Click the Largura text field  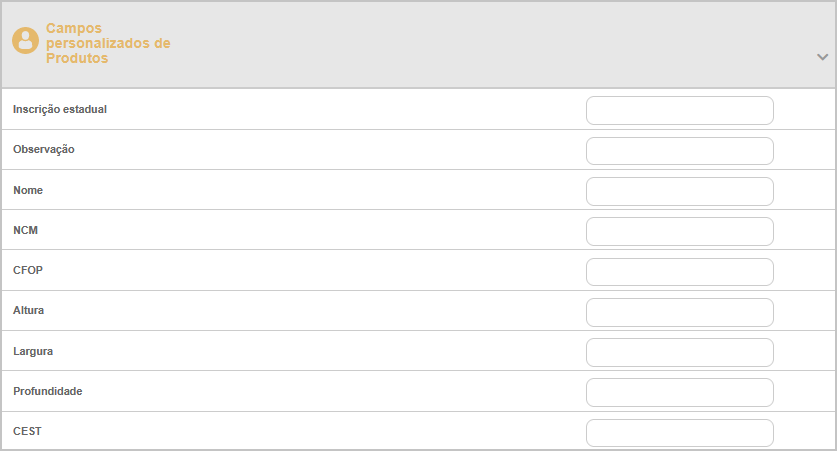(x=680, y=352)
